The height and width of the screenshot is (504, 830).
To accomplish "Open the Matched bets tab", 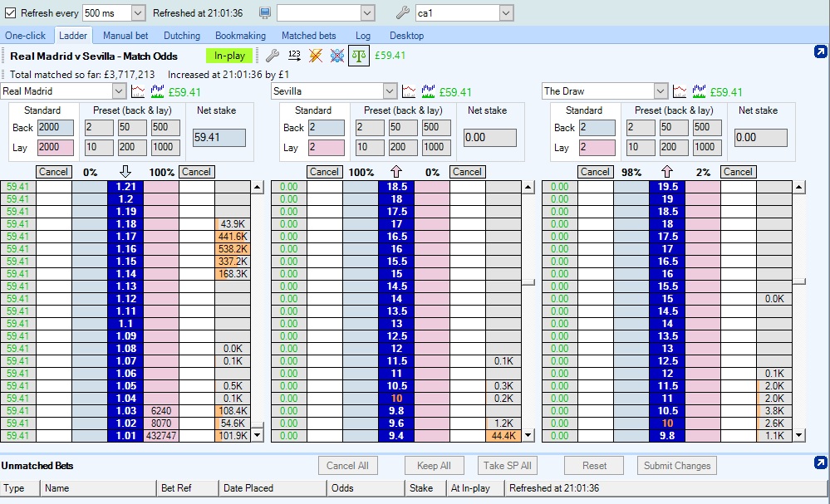I will point(309,36).
